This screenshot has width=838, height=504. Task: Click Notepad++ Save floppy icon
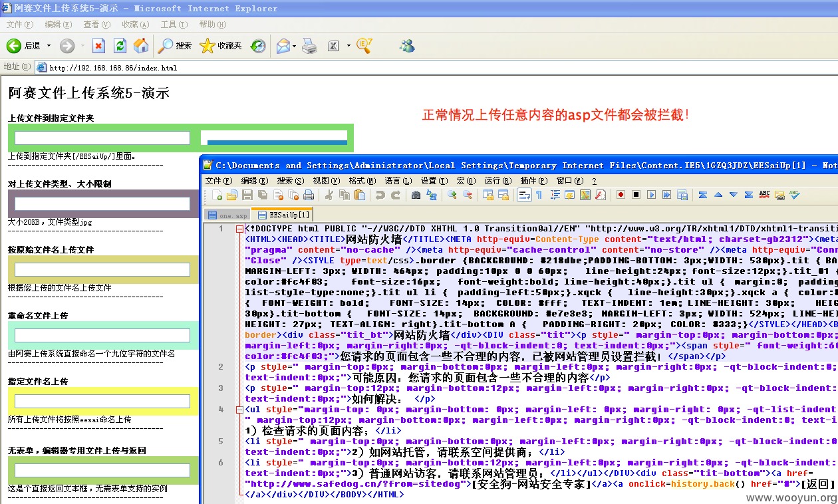(x=247, y=195)
